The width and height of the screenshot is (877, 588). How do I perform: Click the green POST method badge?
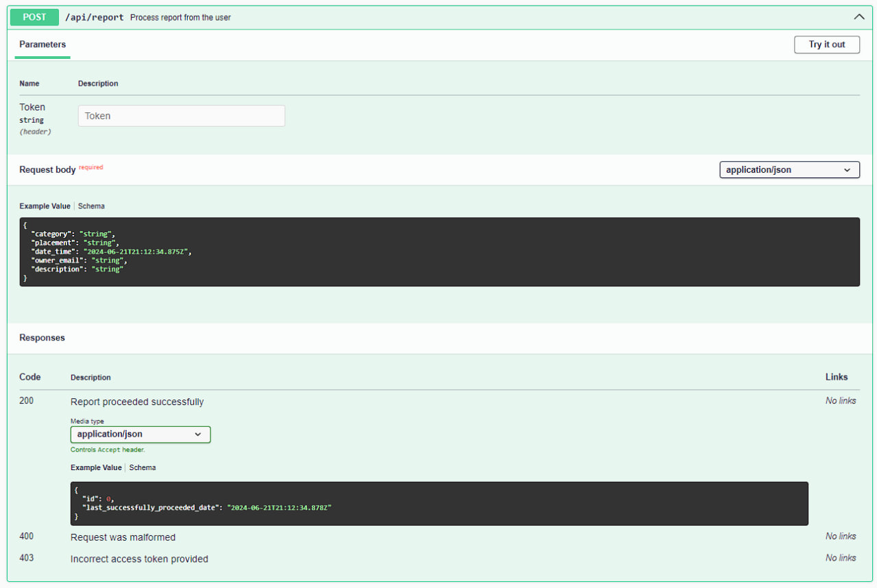(34, 17)
